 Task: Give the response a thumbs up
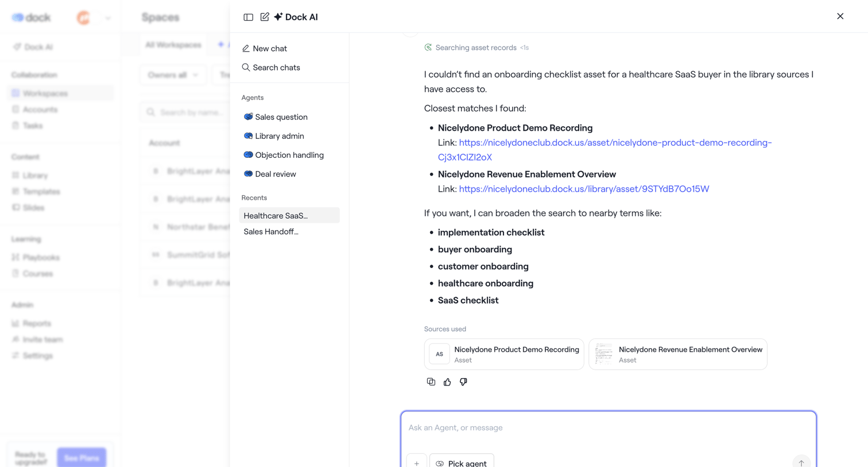click(447, 382)
